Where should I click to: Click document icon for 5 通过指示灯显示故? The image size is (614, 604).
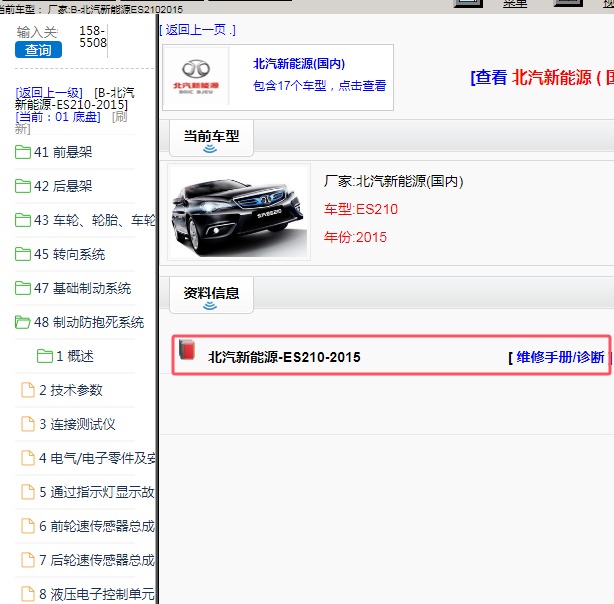28,492
